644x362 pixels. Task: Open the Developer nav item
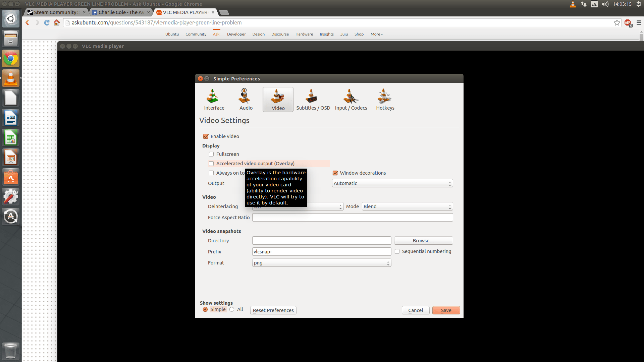tap(236, 34)
